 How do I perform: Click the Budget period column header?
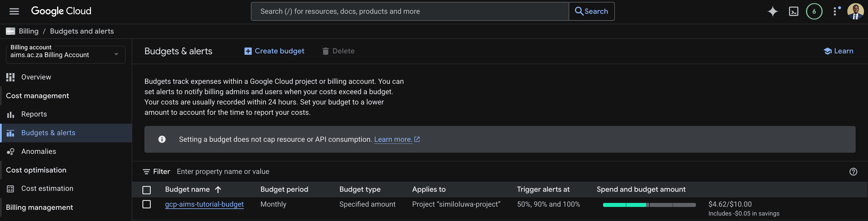coord(284,190)
